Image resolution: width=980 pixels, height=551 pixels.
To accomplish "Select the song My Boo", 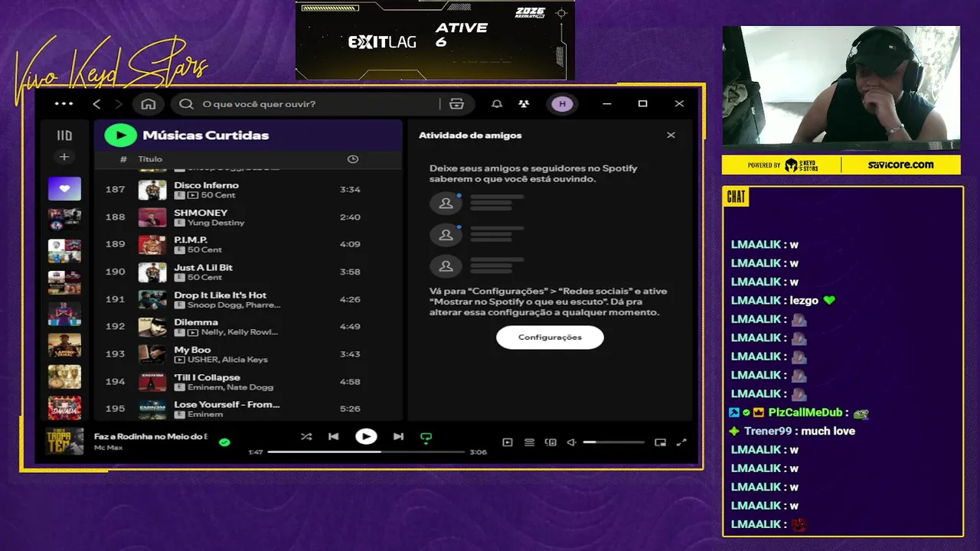I will pos(192,350).
